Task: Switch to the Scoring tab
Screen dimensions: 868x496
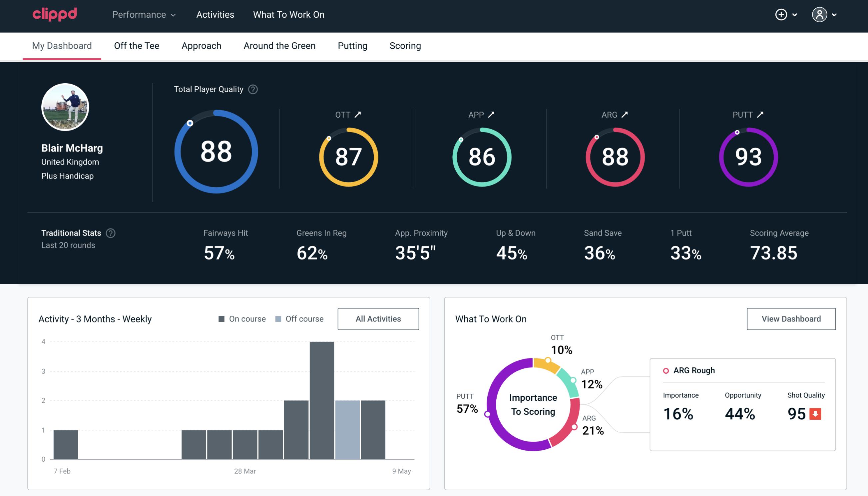Action: click(x=405, y=45)
